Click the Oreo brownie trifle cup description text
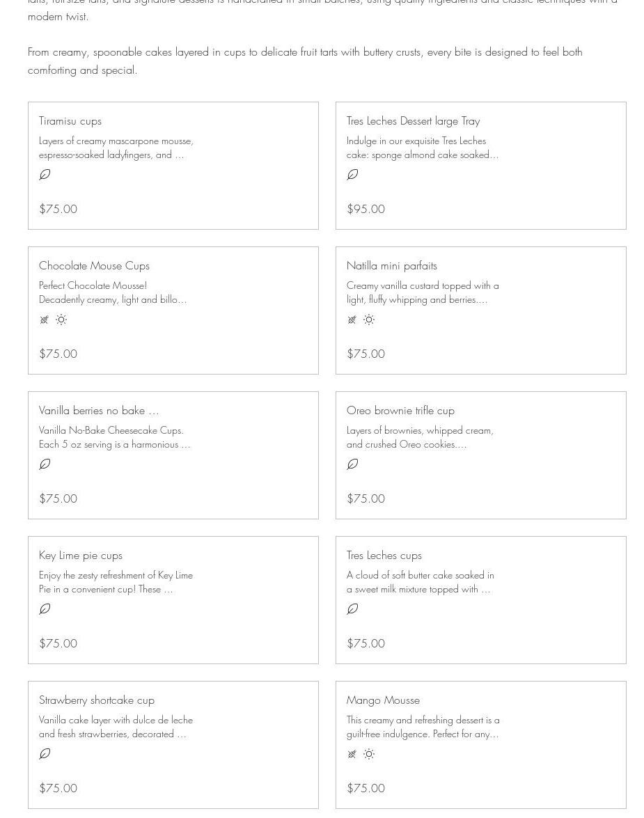This screenshot has width=644, height=818. tap(420, 437)
